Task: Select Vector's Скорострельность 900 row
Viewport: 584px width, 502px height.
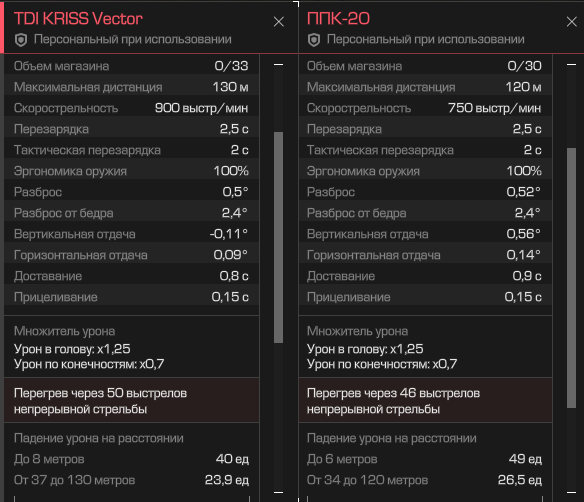Action: click(131, 108)
